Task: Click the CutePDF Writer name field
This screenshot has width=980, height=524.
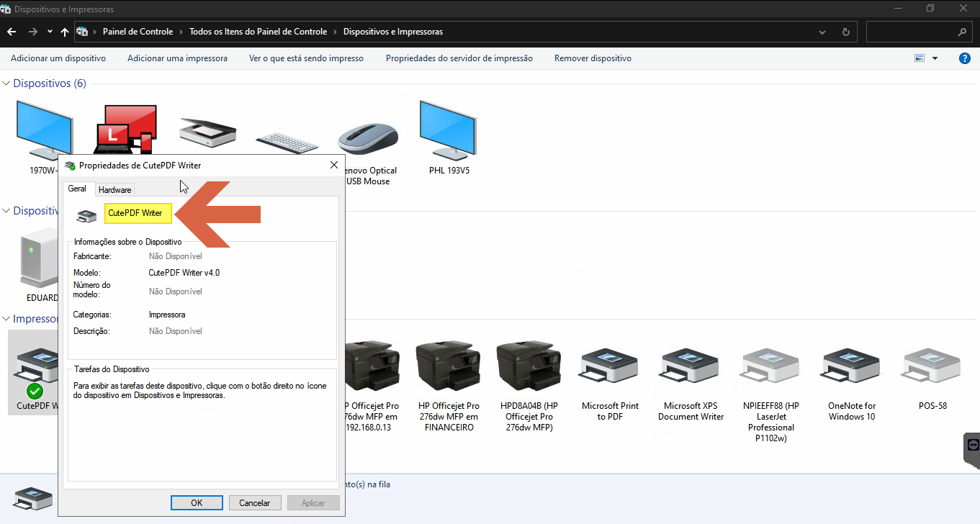Action: tap(138, 214)
